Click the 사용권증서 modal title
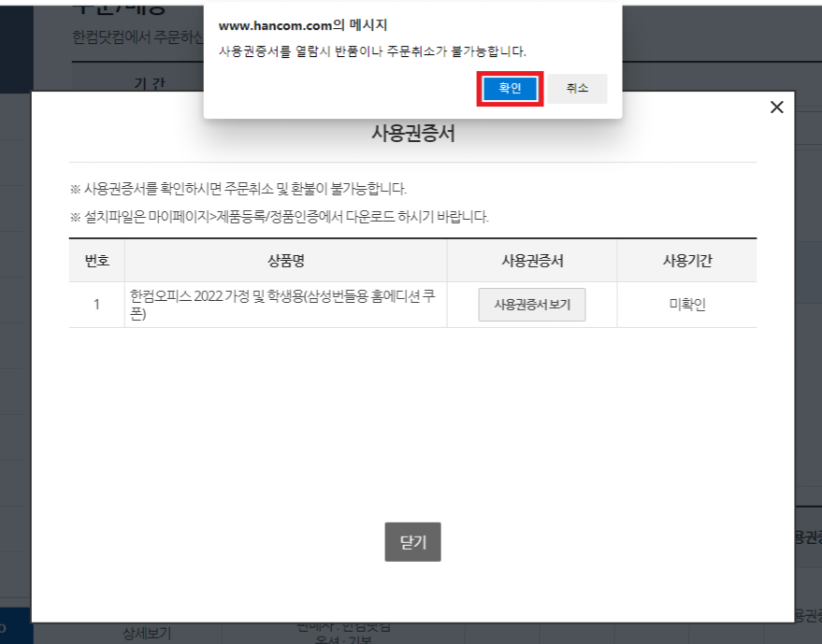This screenshot has width=822, height=644. coord(413,133)
